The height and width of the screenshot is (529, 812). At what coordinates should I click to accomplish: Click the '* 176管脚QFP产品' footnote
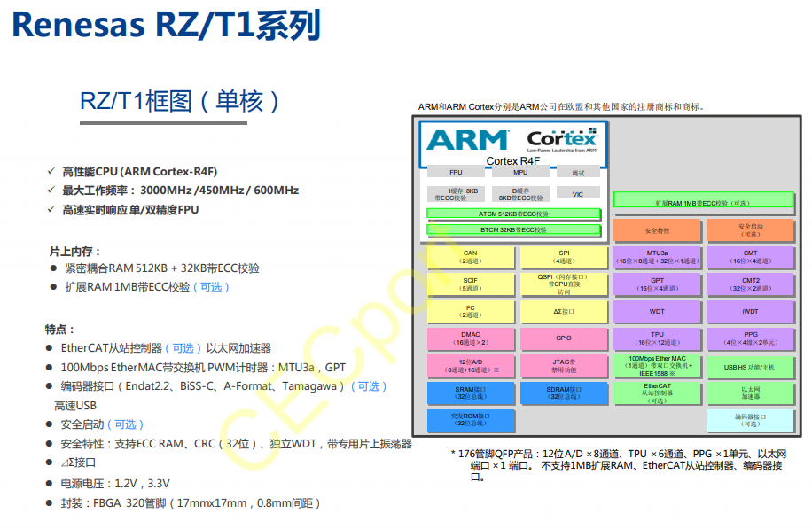[619, 465]
